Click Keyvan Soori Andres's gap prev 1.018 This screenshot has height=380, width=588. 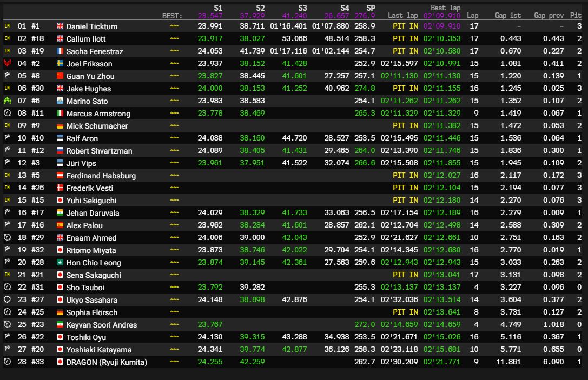[553, 324]
